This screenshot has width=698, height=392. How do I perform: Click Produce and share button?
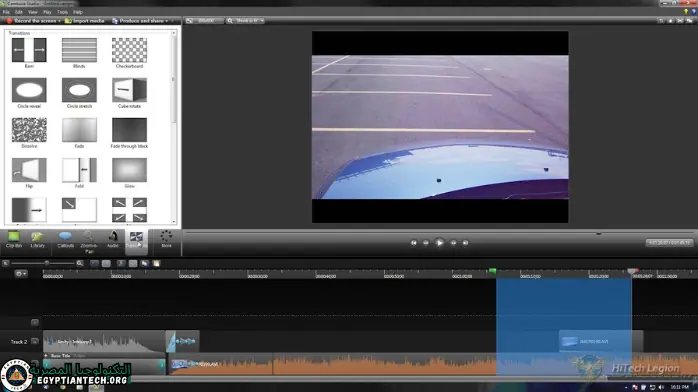pos(138,21)
